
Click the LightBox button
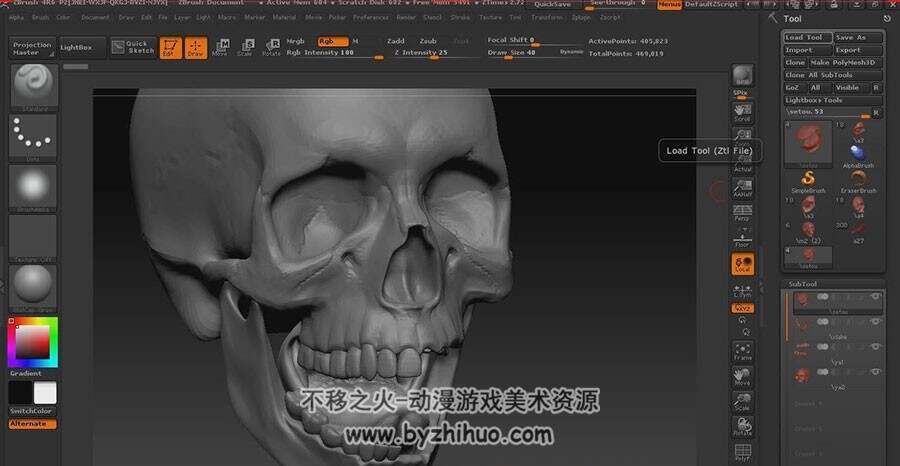[x=83, y=48]
